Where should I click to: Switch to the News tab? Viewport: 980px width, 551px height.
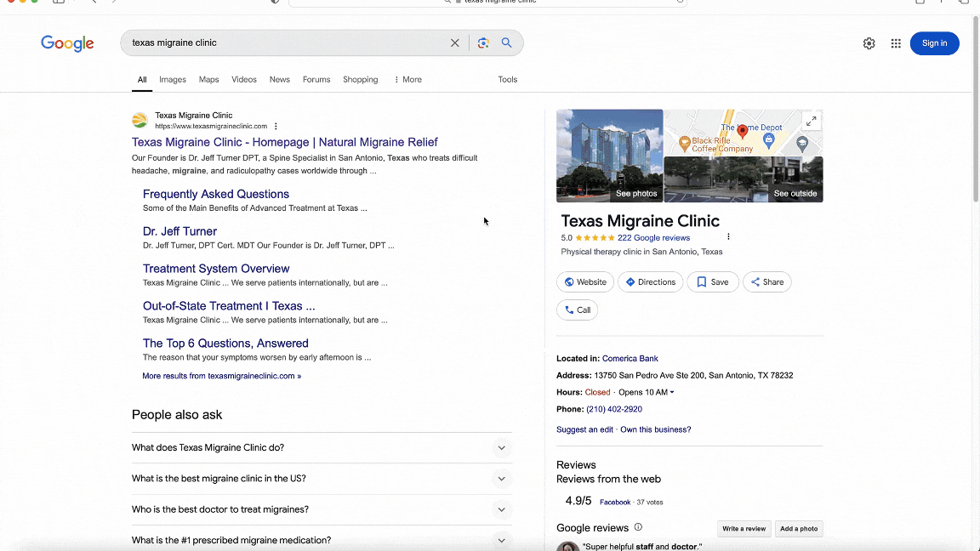(x=279, y=79)
